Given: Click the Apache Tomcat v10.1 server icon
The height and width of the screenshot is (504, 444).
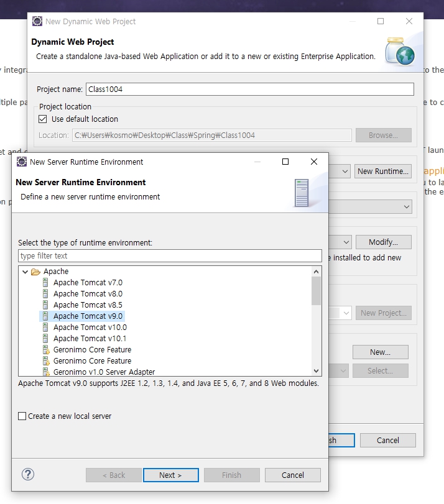Looking at the screenshot, I should (45, 339).
